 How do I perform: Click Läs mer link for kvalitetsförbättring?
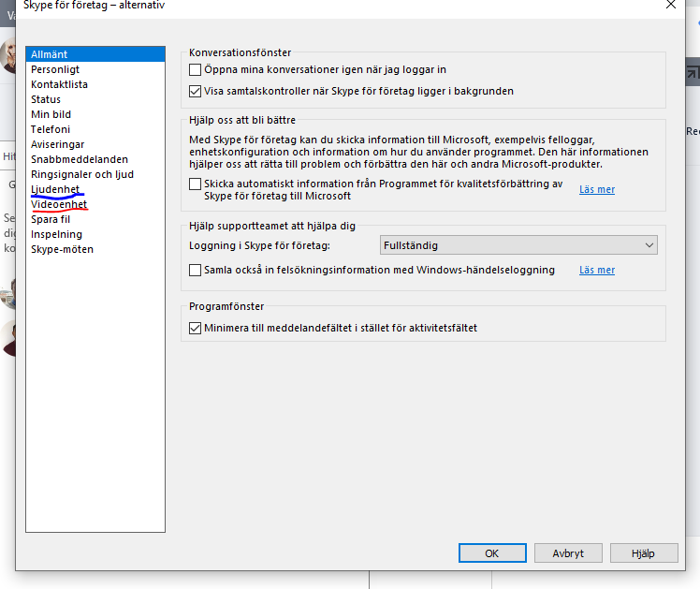[x=597, y=189]
